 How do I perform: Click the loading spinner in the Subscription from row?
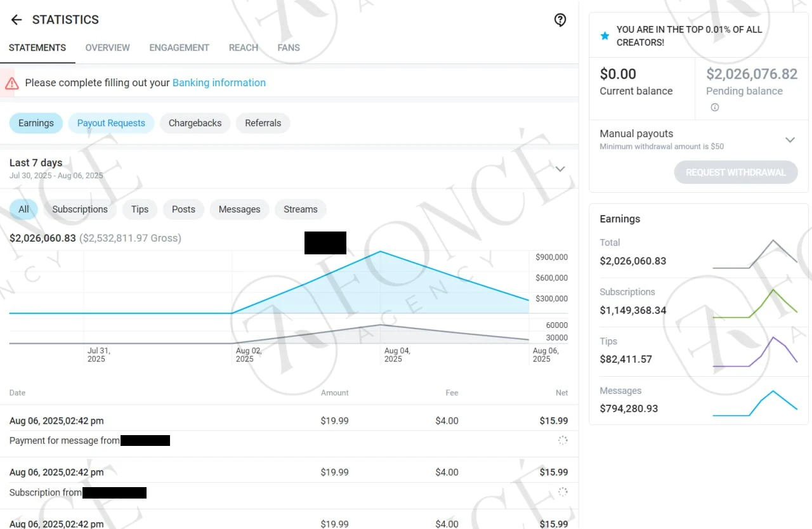(563, 491)
